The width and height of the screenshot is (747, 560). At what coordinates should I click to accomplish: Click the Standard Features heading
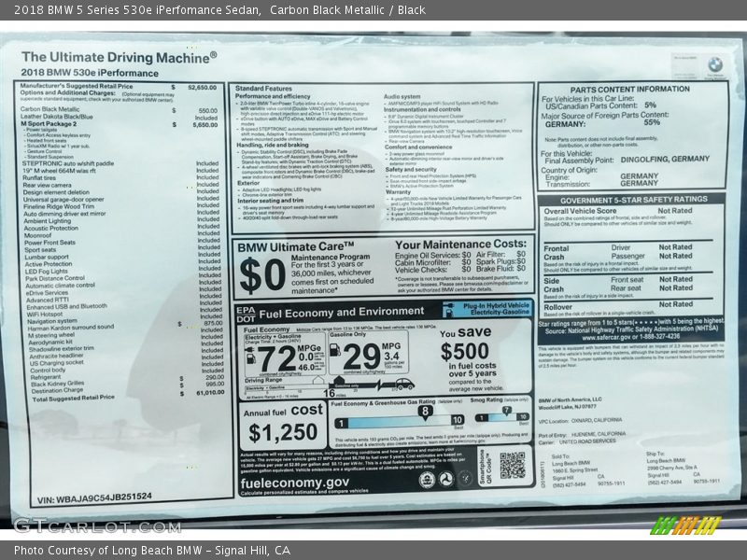click(x=263, y=89)
